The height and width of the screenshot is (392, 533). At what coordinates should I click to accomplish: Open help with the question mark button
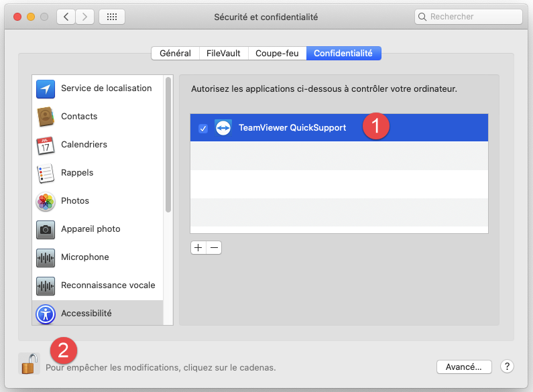(507, 367)
